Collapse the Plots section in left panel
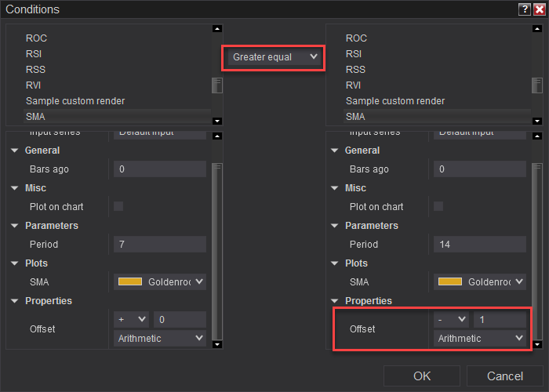 coord(15,263)
